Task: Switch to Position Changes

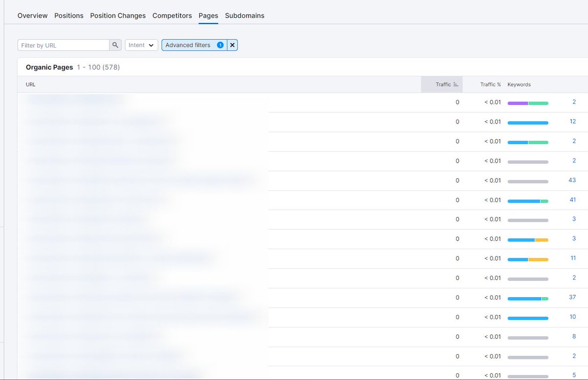Action: tap(118, 15)
